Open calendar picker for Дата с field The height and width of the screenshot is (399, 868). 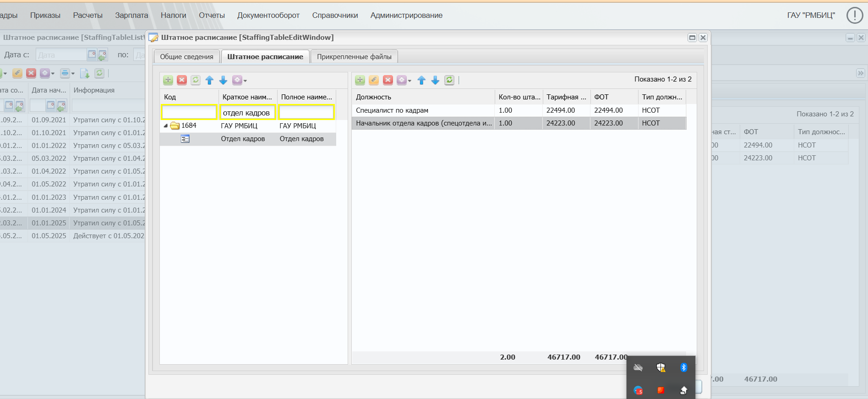92,55
